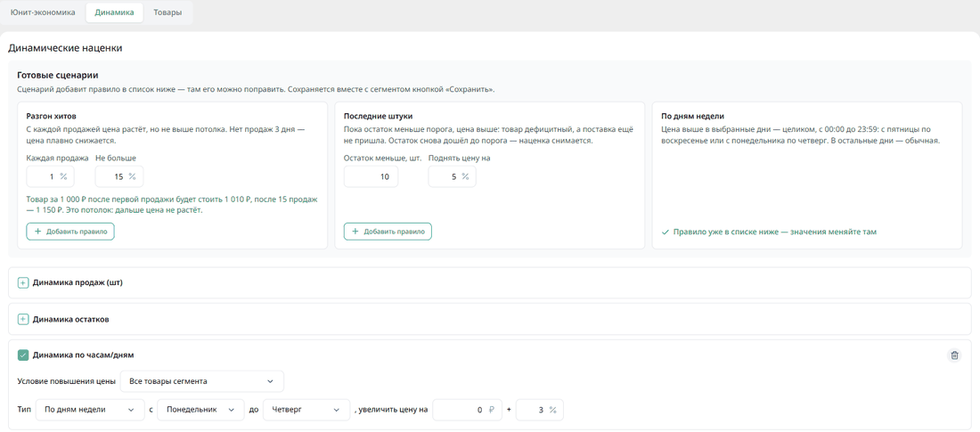Viewport: 980px width, 432px height.
Task: Click the Условие повышения цены label
Action: [x=66, y=381]
